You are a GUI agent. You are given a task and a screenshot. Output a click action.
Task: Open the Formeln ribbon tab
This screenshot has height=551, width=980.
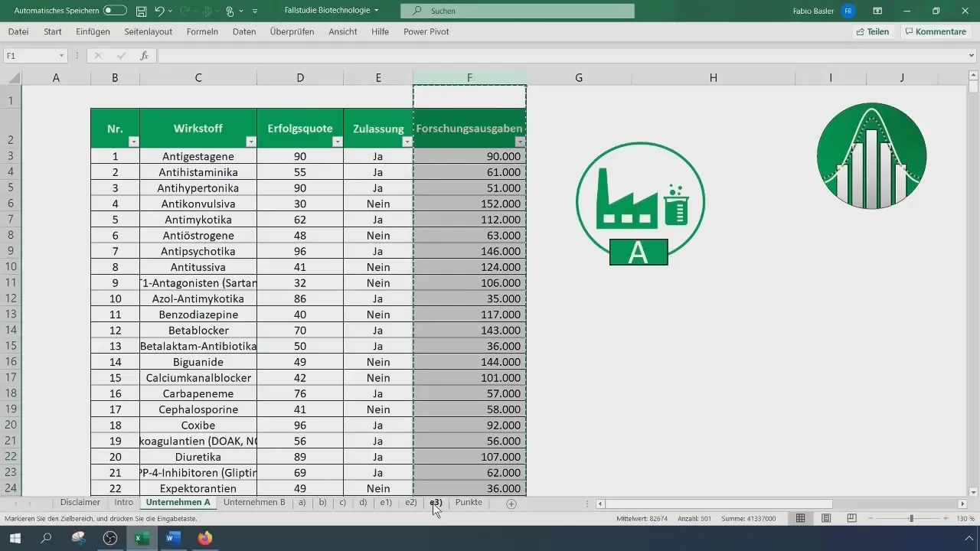[x=202, y=31]
